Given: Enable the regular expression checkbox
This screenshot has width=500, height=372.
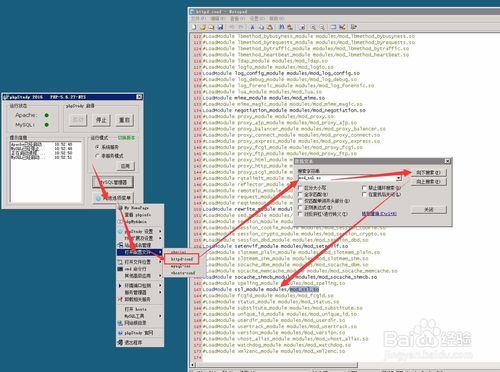Looking at the screenshot, I should point(300,207).
